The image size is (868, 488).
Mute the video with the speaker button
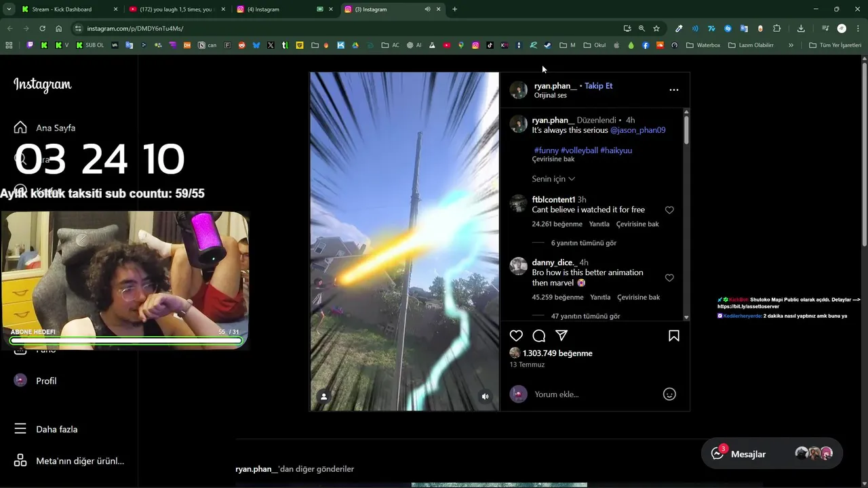pos(485,396)
